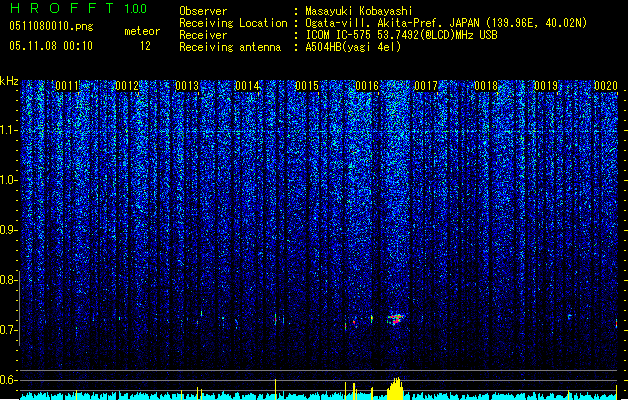Click the 1.1 kHz axis tick label

tap(9, 130)
